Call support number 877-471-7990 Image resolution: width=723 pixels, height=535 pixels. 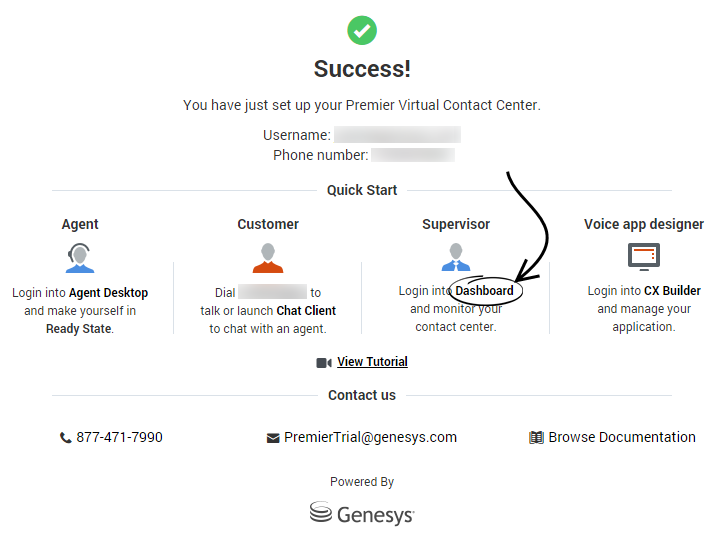[x=119, y=437]
